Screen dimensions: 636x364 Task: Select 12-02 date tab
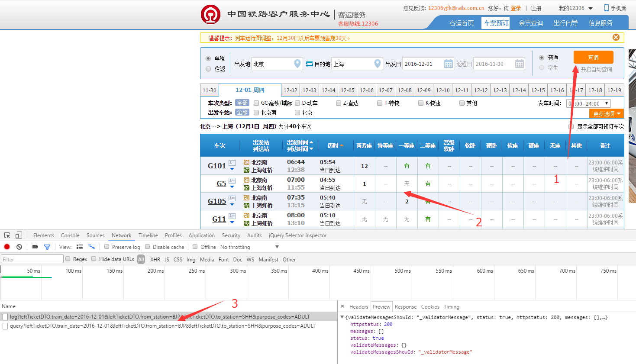291,90
